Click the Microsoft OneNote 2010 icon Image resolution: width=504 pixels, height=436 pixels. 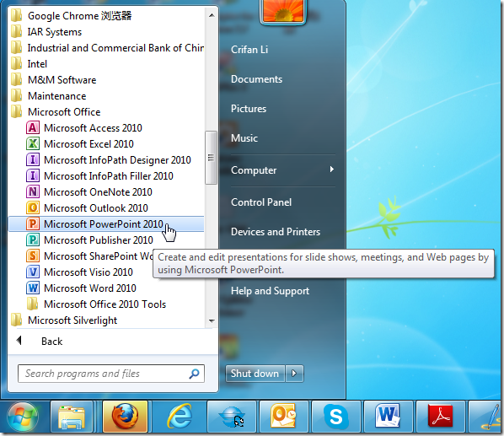(x=33, y=192)
